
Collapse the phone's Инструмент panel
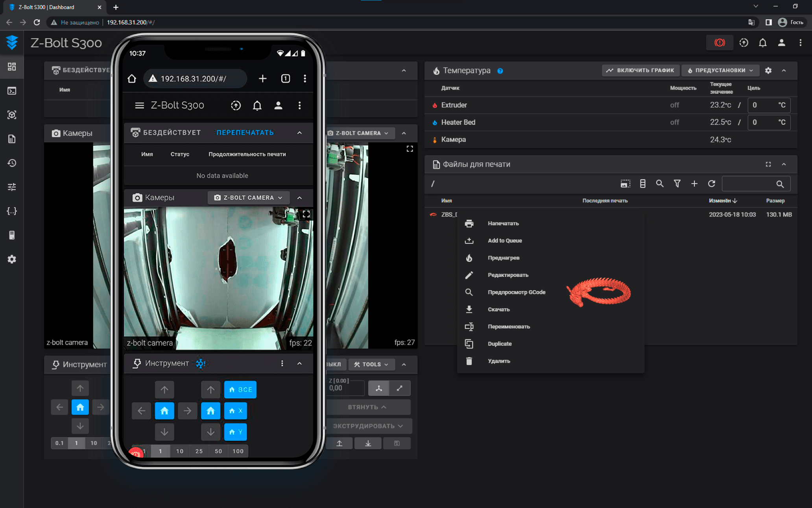point(299,363)
